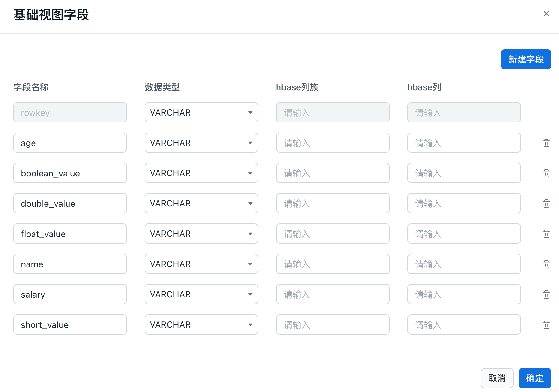Viewport: 559px width, 392px height.
Task: Cancel using the 取消 button
Action: (x=497, y=378)
